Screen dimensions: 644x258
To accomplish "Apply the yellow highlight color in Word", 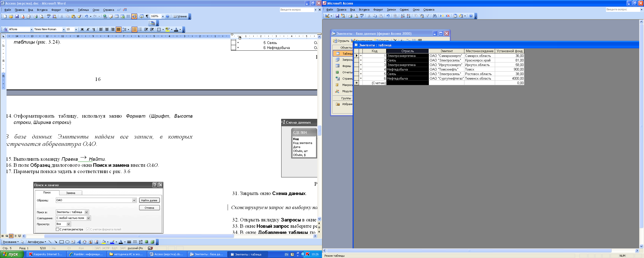I will (x=167, y=29).
